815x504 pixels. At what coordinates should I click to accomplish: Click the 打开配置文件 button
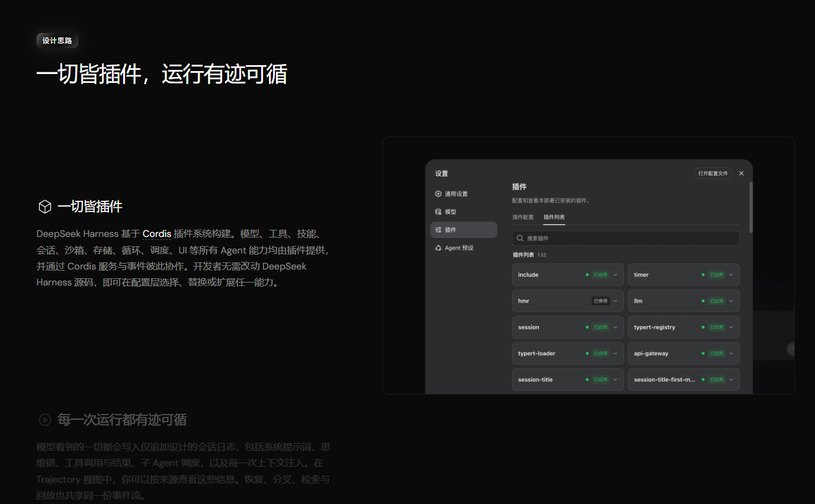tap(713, 174)
